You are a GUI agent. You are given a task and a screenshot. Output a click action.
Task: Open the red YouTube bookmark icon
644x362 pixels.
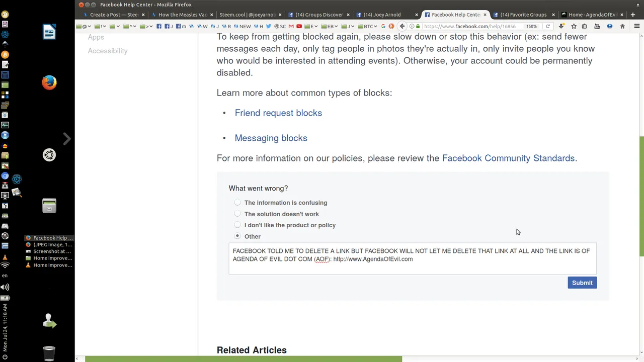tap(299, 26)
